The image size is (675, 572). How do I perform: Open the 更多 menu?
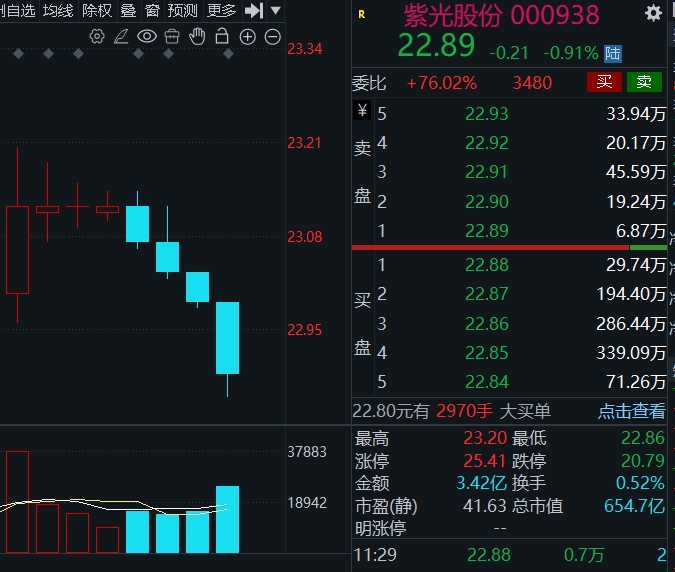pyautogui.click(x=221, y=10)
